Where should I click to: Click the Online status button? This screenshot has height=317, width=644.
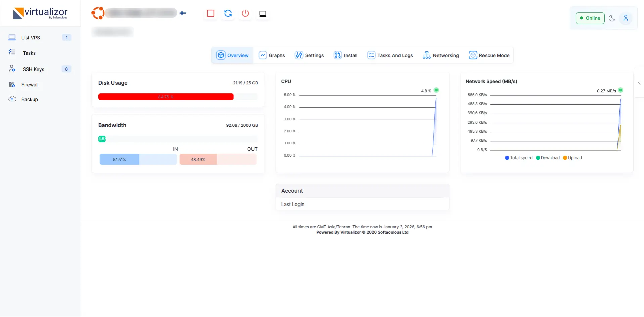[x=590, y=18]
